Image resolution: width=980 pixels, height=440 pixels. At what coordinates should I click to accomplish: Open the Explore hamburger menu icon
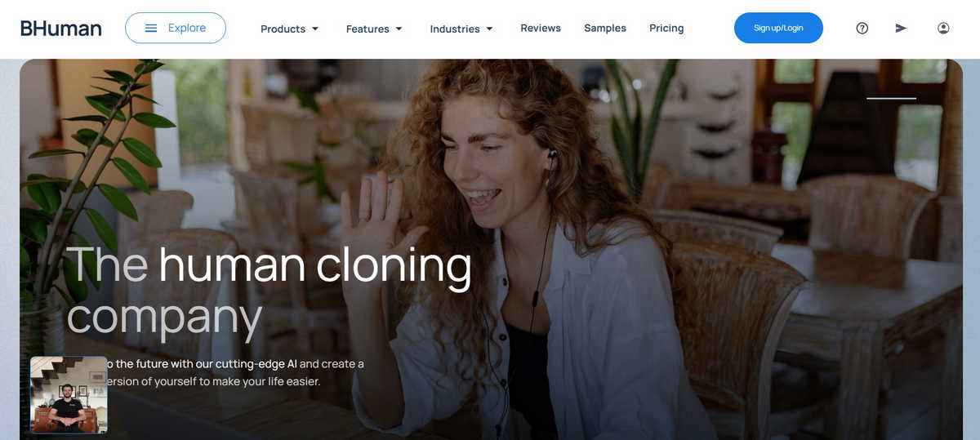tap(151, 28)
